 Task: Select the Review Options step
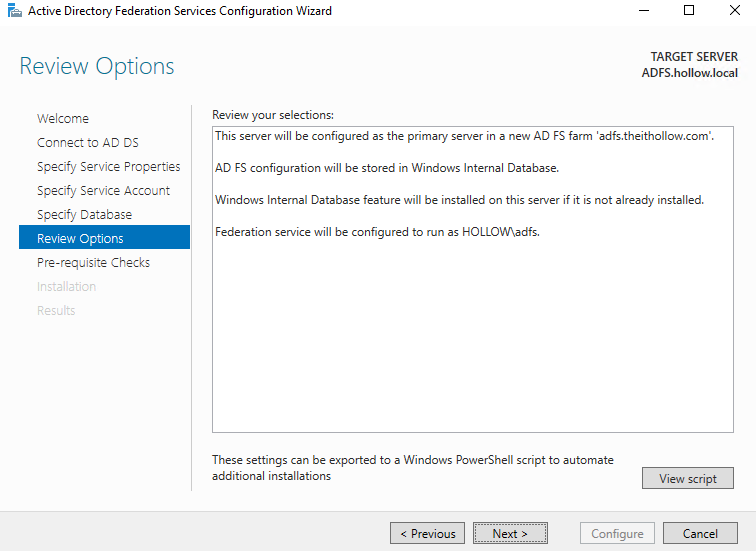click(104, 237)
